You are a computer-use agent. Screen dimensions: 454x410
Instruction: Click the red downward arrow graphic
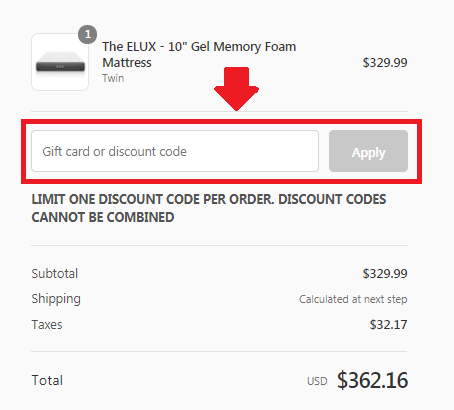pos(236,89)
